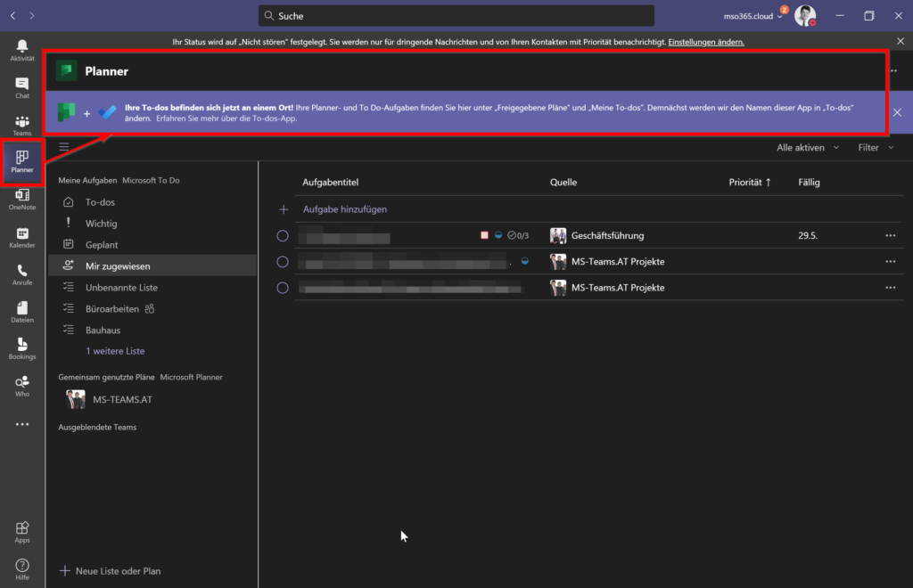Click the 29.5. due date
Image resolution: width=913 pixels, height=588 pixels.
[x=808, y=235]
